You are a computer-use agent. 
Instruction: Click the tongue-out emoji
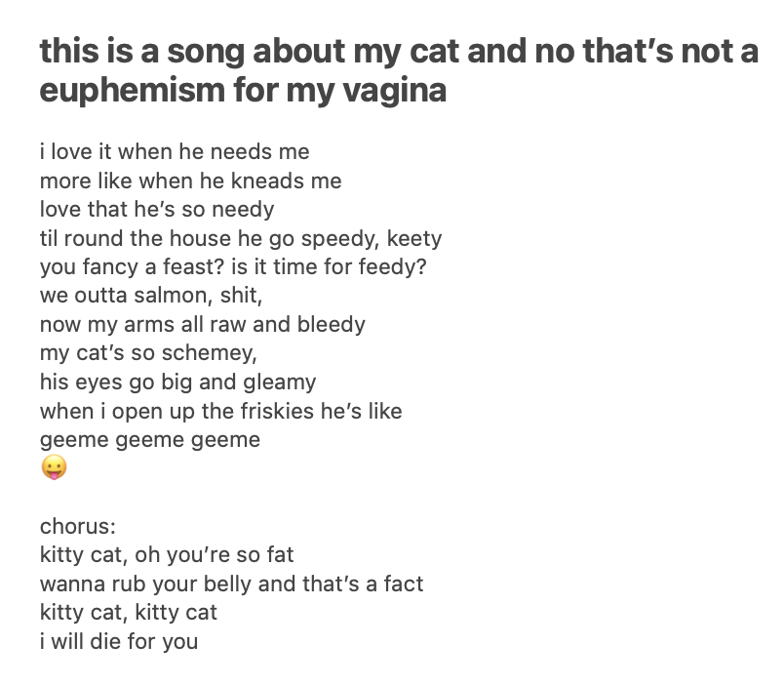click(x=54, y=467)
